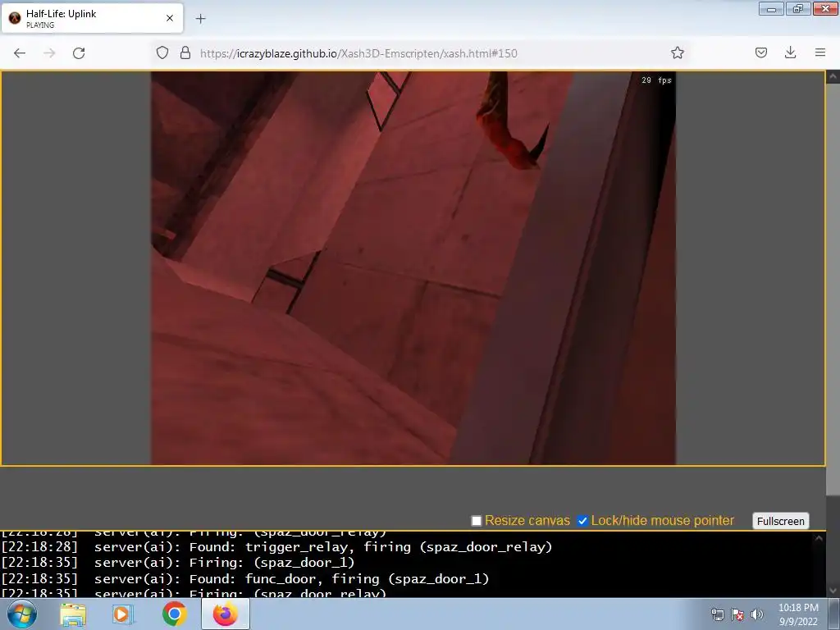Click the 29 fps counter text
Screen dimensions: 840x630
point(656,80)
